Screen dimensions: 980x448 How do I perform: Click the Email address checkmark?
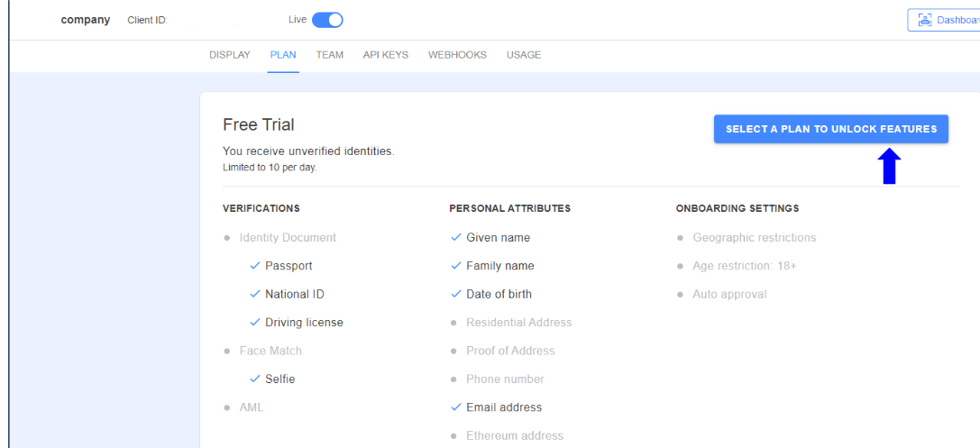(455, 407)
